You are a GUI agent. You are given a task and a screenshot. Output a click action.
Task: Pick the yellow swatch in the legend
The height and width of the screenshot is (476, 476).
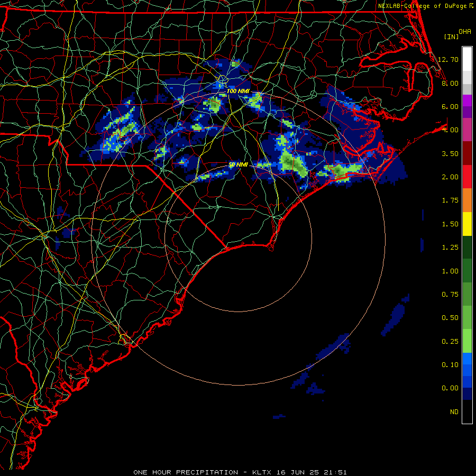point(467,224)
